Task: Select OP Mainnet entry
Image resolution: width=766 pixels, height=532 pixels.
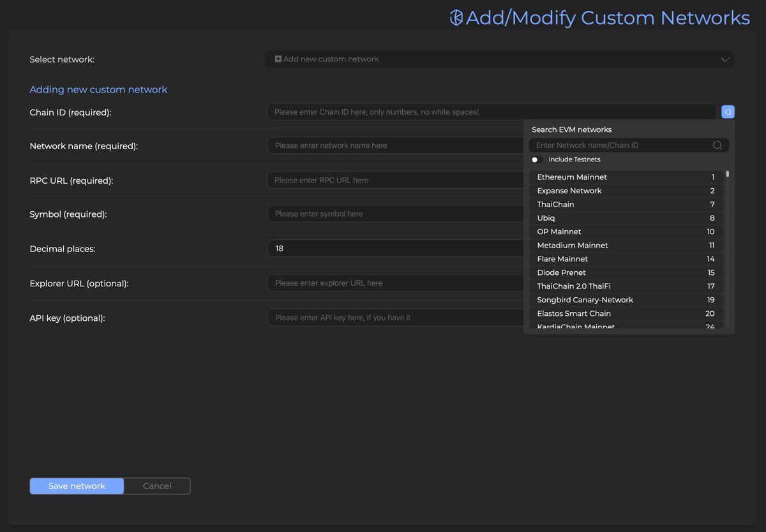Action: pos(626,232)
